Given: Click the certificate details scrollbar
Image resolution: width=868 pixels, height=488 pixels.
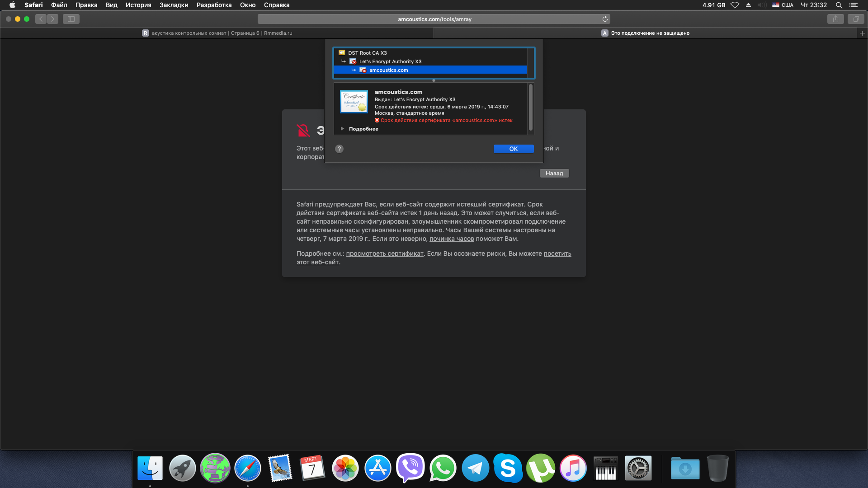Looking at the screenshot, I should tap(530, 108).
